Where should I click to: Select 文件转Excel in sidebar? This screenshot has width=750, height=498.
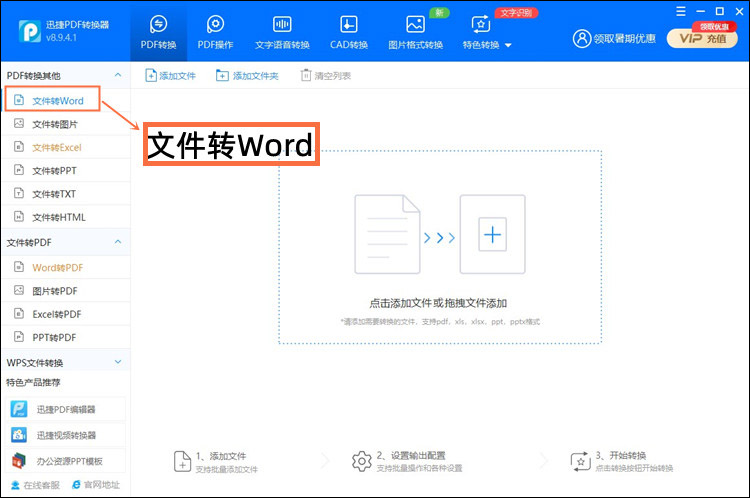(66, 147)
